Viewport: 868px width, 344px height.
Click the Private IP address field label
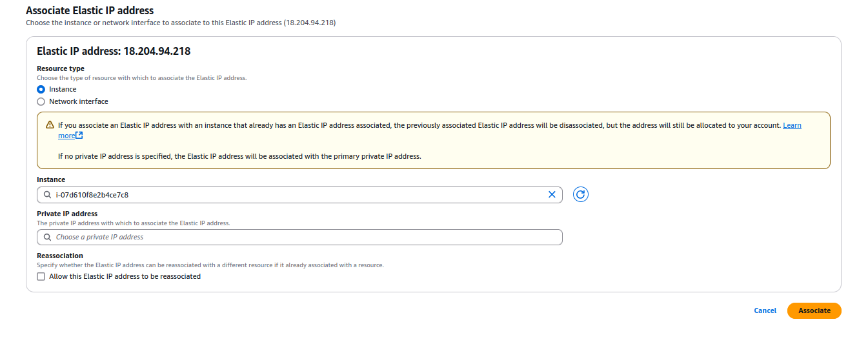click(x=67, y=214)
